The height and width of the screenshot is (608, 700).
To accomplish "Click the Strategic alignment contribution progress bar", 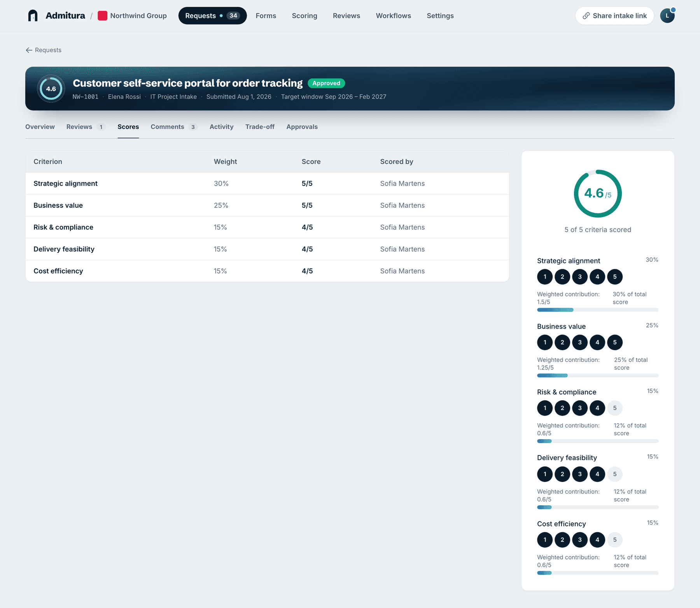I will 598,310.
